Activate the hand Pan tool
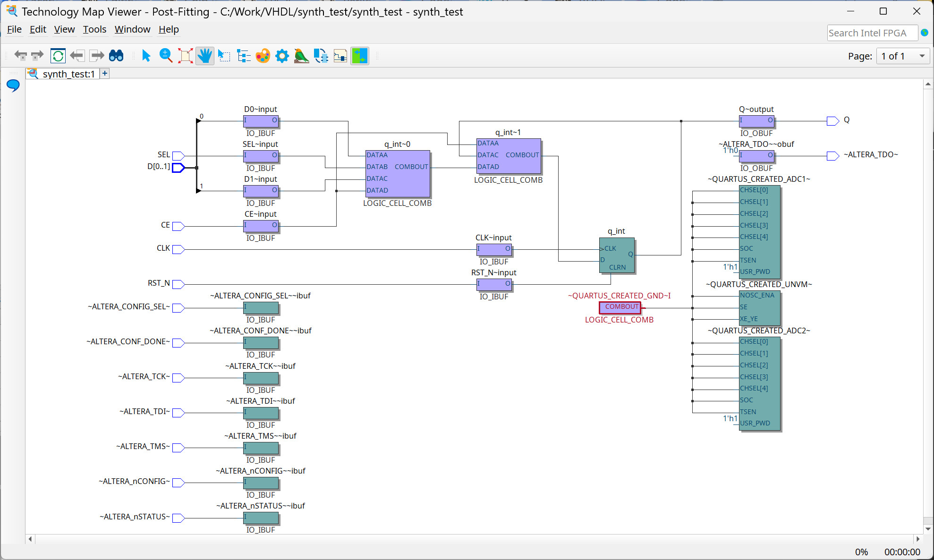The width and height of the screenshot is (934, 560). click(205, 56)
